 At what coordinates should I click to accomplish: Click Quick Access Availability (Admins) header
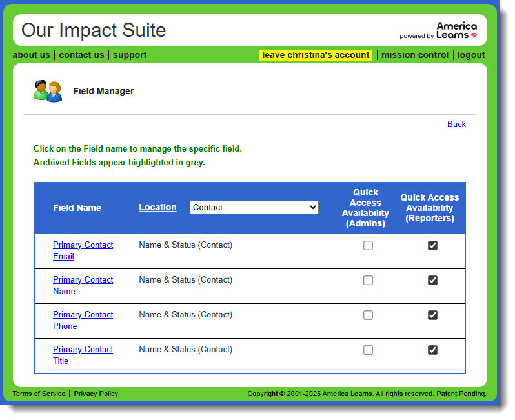pos(365,208)
